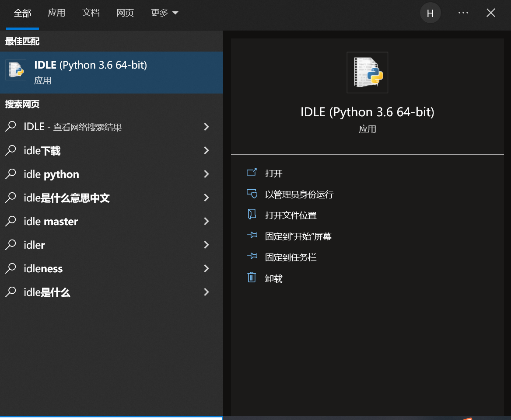Select the idle是什么意思中文 suggestion
511x420 pixels.
click(x=112, y=198)
